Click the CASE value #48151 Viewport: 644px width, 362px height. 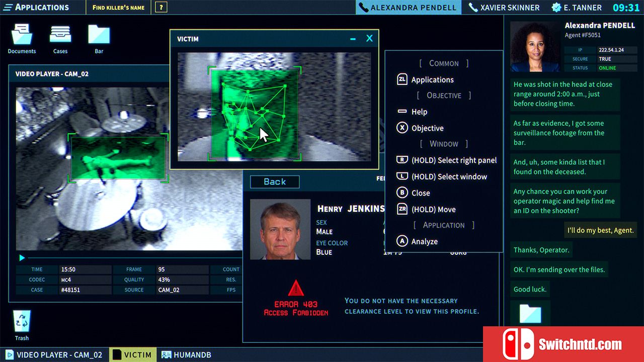click(x=85, y=290)
